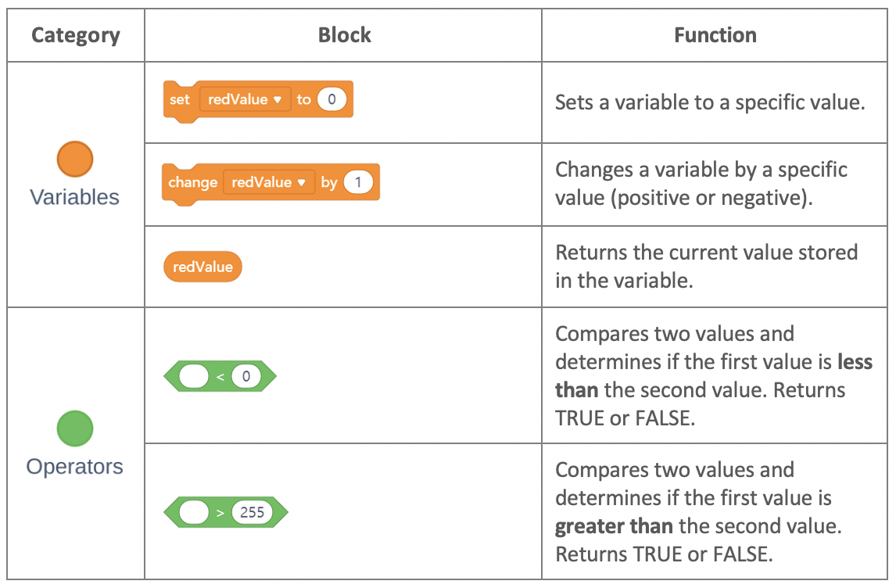896x588 pixels.
Task: Click the orange Variables category circle
Action: tap(75, 159)
